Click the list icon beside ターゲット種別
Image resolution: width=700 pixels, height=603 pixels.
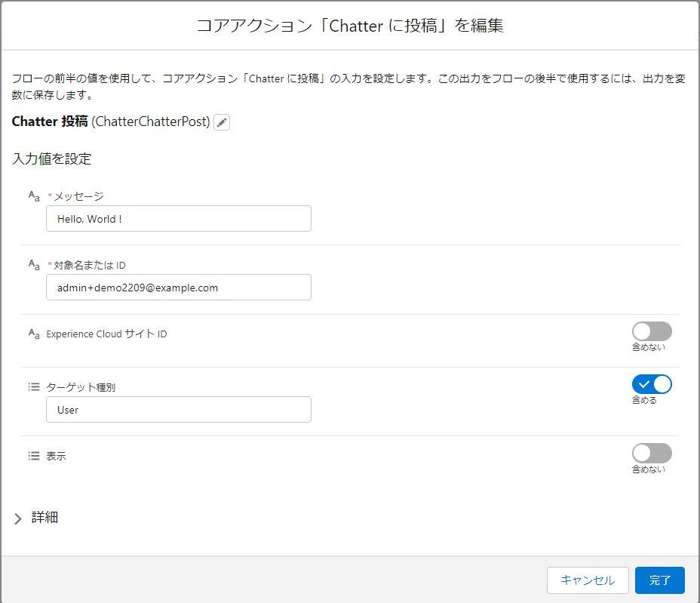click(34, 386)
